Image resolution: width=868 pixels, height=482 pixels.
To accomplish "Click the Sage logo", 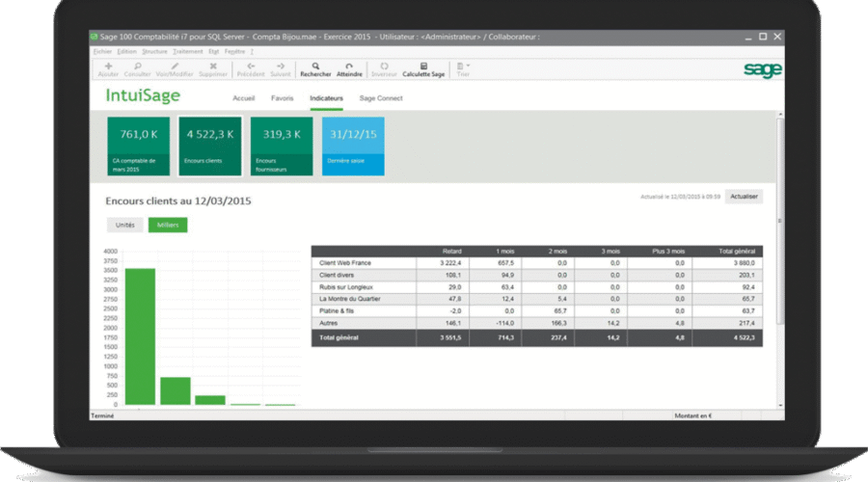I will pos(762,69).
